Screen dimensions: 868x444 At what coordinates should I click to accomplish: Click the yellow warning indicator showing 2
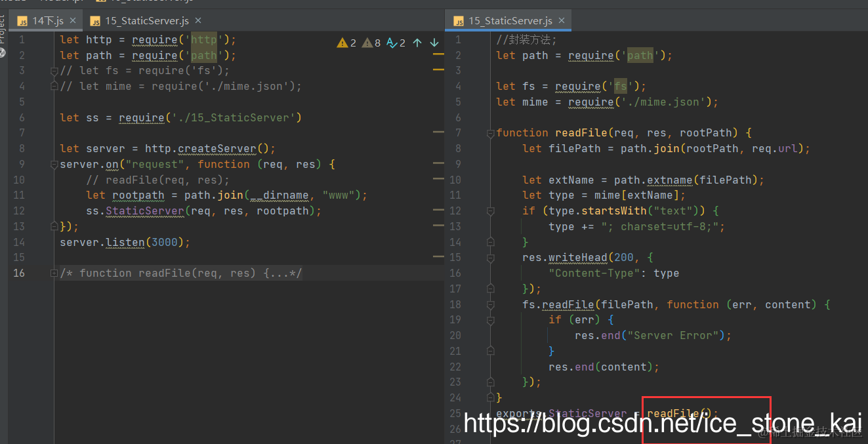tap(346, 43)
